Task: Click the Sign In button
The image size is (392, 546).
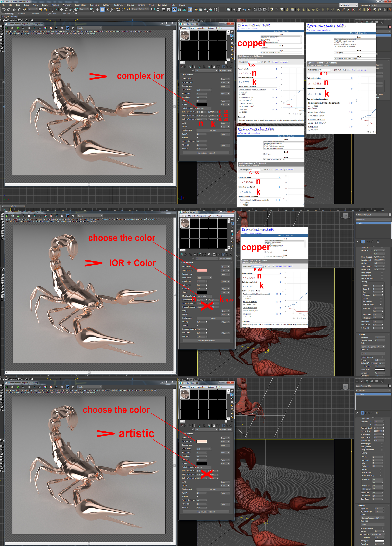Action: click(346, 5)
